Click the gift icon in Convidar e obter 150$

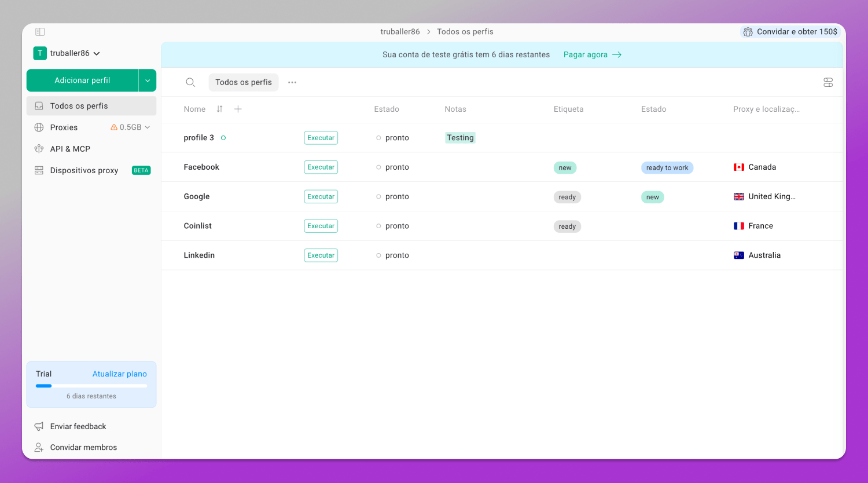(748, 32)
